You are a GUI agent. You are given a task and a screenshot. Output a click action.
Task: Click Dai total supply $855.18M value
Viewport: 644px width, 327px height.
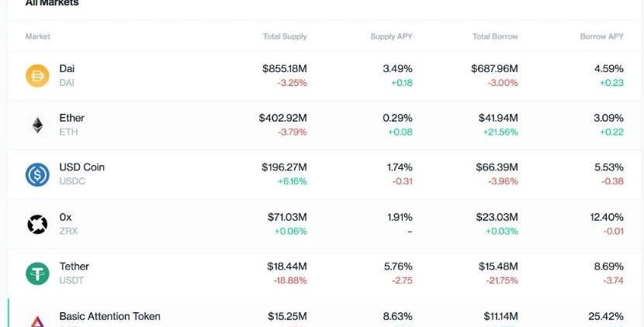point(285,69)
